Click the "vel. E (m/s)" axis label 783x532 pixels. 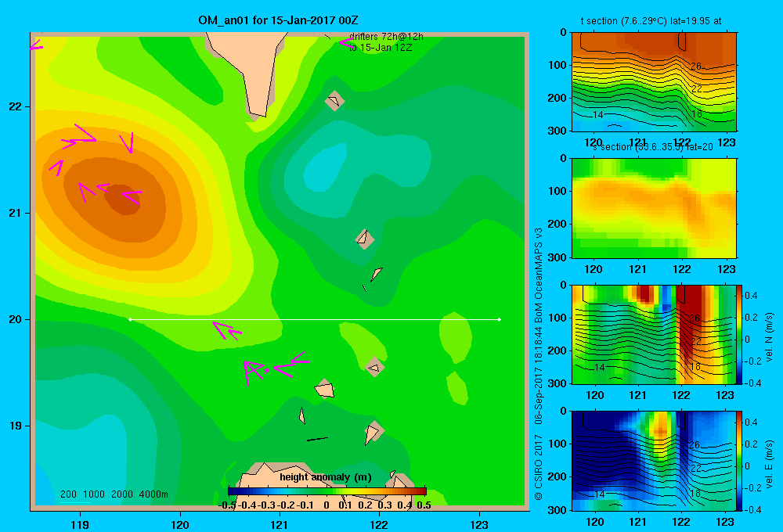[769, 463]
